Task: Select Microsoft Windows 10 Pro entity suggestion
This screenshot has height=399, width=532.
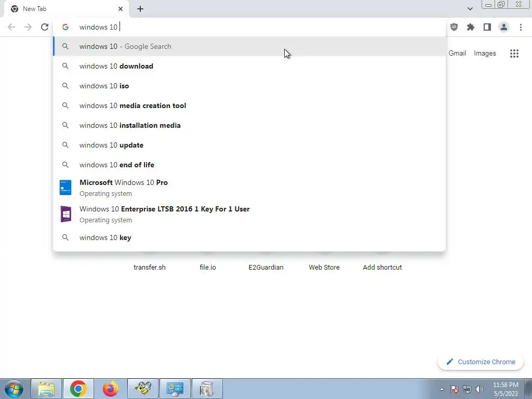Action: 249,188
